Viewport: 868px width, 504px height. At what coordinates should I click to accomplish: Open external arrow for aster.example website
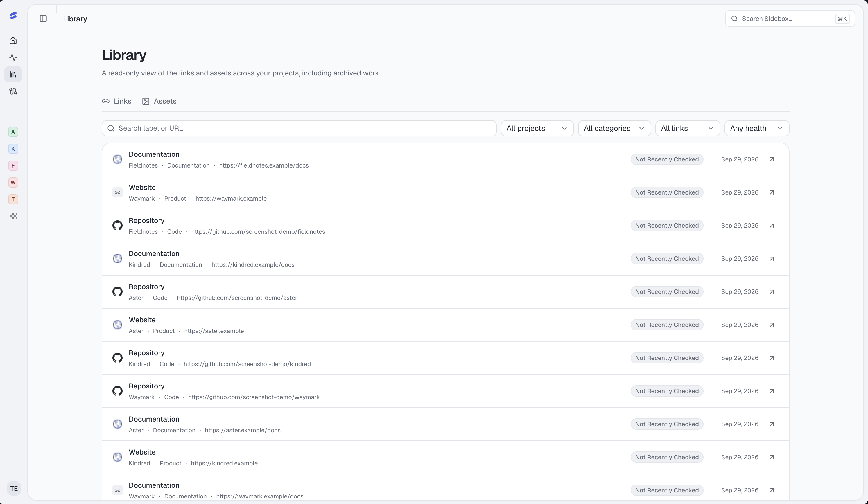click(x=772, y=325)
